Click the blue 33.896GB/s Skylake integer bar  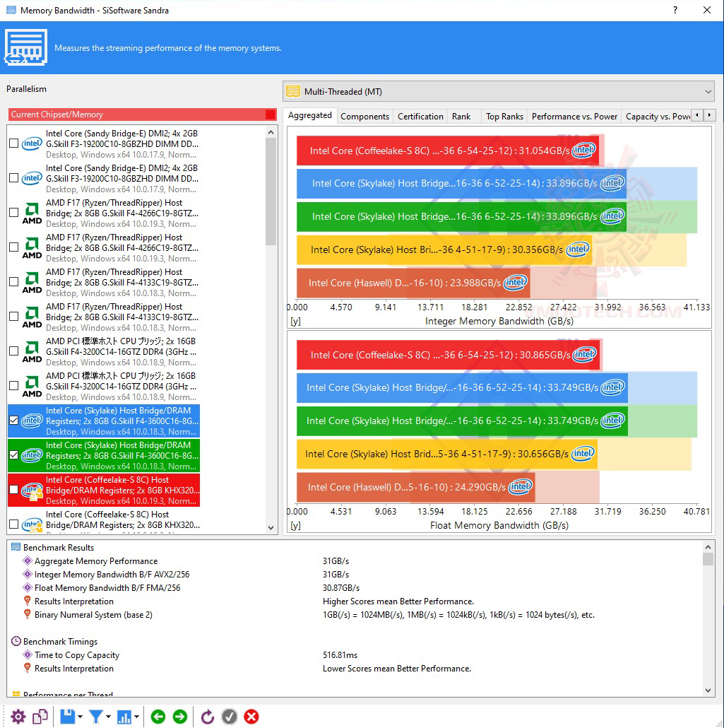pyautogui.click(x=461, y=183)
